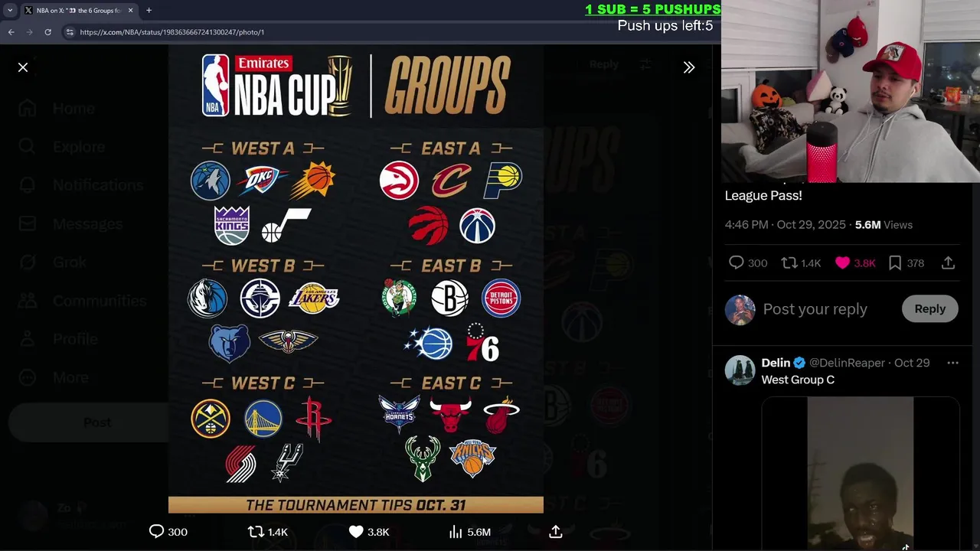980x551 pixels.
Task: Open the 4:46 PM Oct 29, 2025 timestamp
Action: pyautogui.click(x=785, y=225)
